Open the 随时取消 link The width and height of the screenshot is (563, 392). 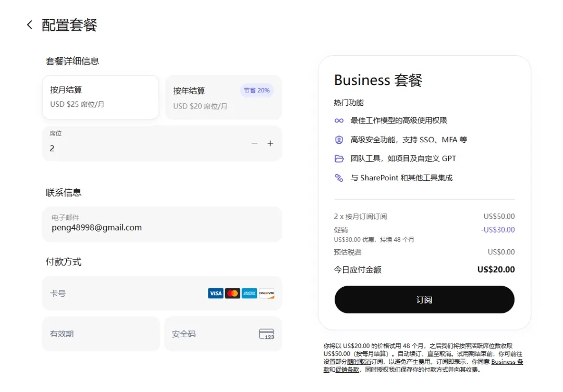click(359, 362)
